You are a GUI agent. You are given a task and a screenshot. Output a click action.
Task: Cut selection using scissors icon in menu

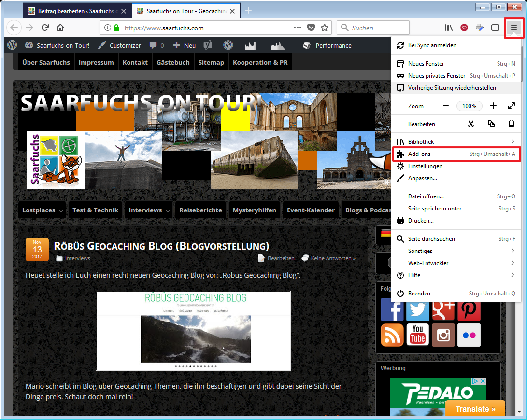[471, 124]
